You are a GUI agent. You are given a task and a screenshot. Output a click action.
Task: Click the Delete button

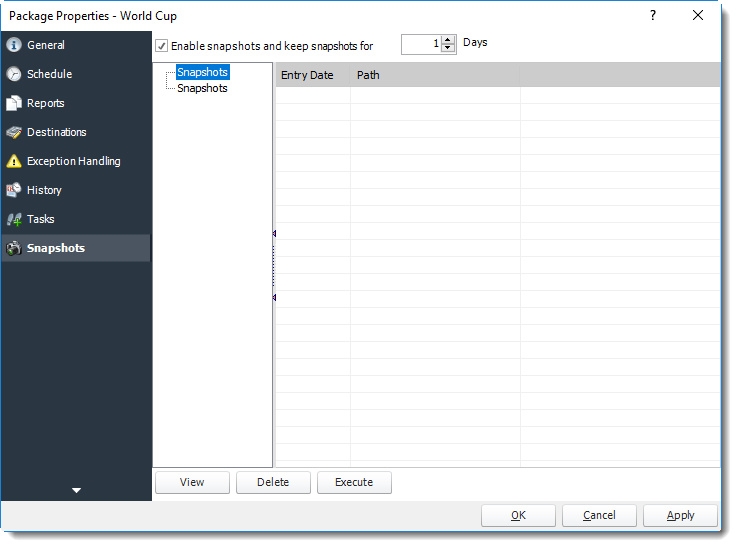(x=273, y=483)
